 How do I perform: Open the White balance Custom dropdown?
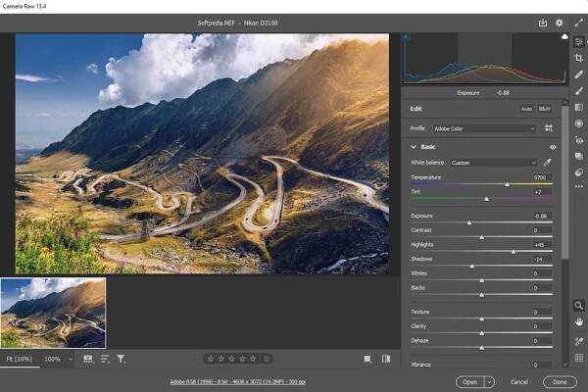493,162
